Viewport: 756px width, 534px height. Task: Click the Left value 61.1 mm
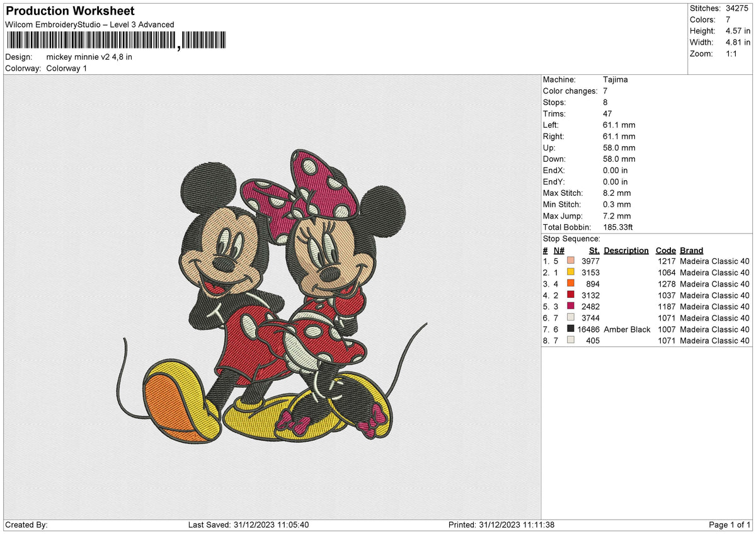click(619, 125)
